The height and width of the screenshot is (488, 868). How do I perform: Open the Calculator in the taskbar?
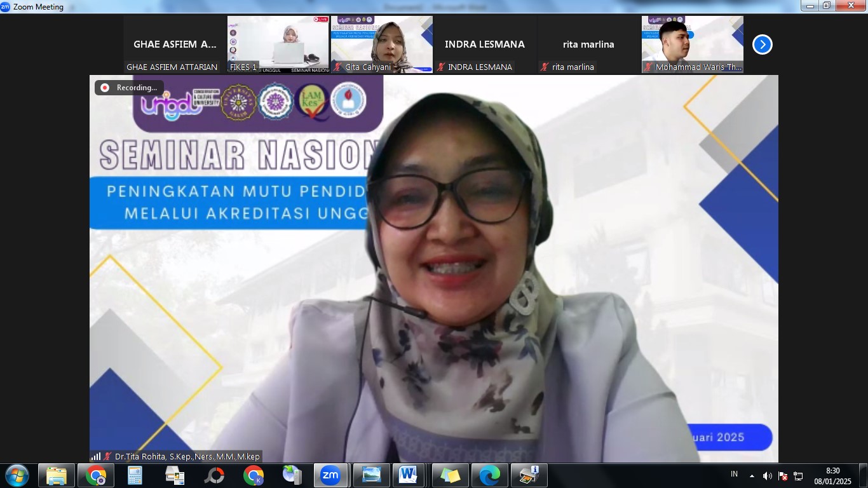[135, 475]
